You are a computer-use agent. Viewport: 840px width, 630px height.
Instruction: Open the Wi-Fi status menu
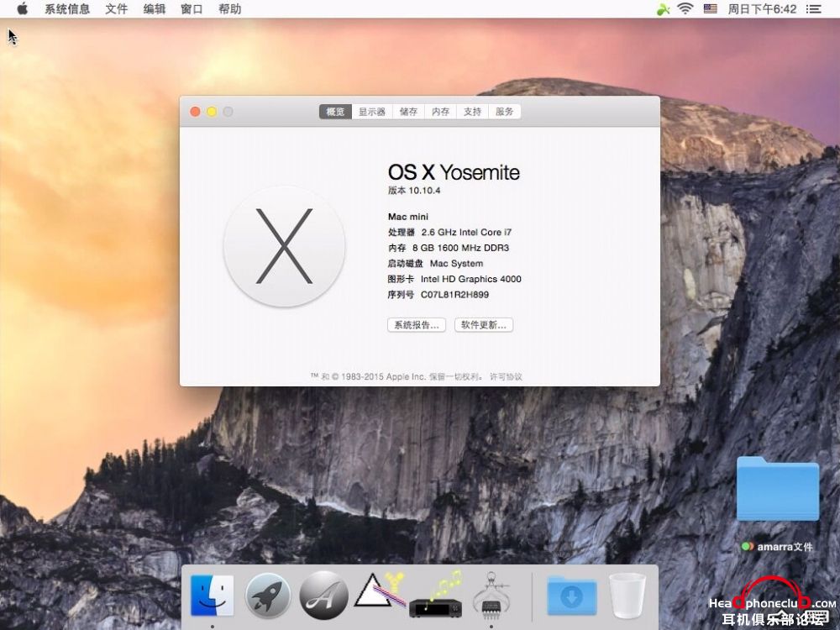click(685, 8)
